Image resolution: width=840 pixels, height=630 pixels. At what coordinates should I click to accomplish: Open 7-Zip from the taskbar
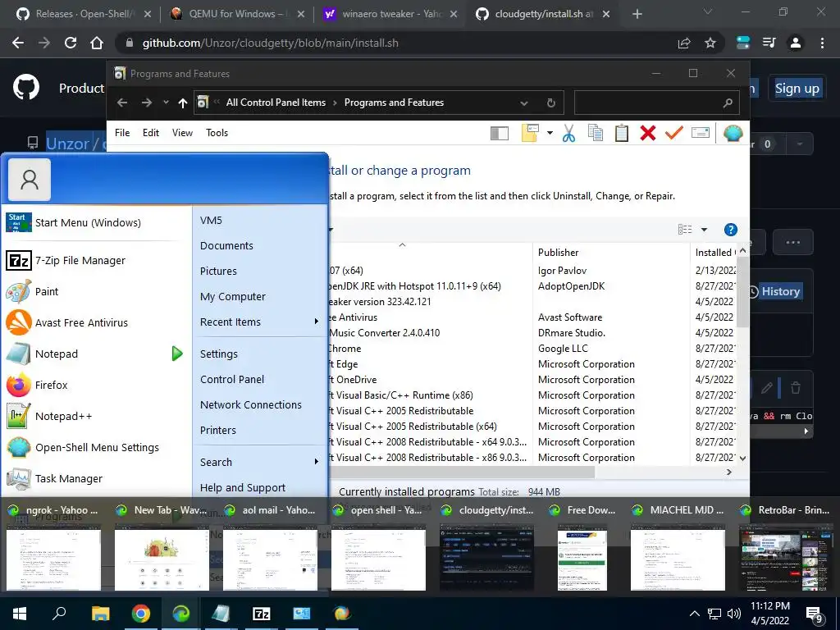click(x=261, y=614)
